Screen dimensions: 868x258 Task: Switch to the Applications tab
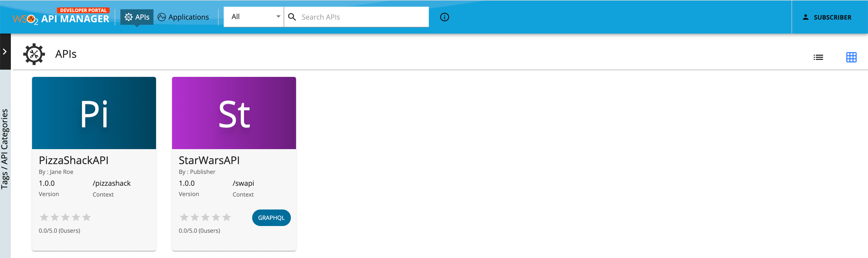[x=188, y=17]
